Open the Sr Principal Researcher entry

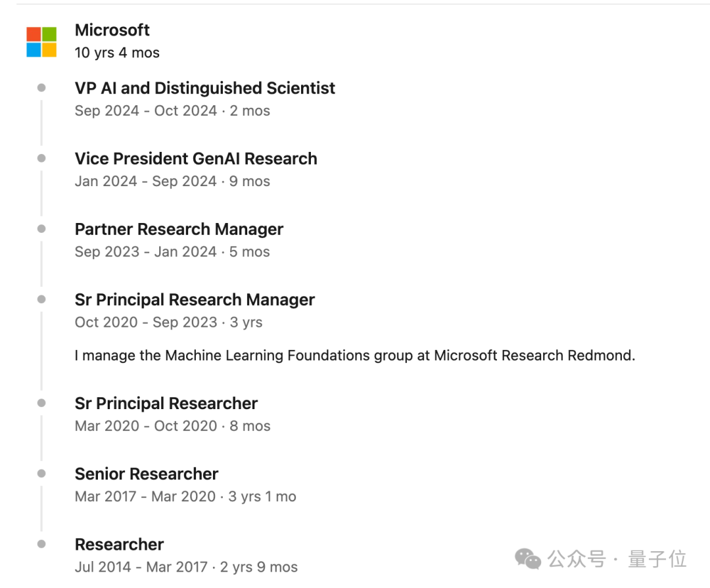pos(166,403)
